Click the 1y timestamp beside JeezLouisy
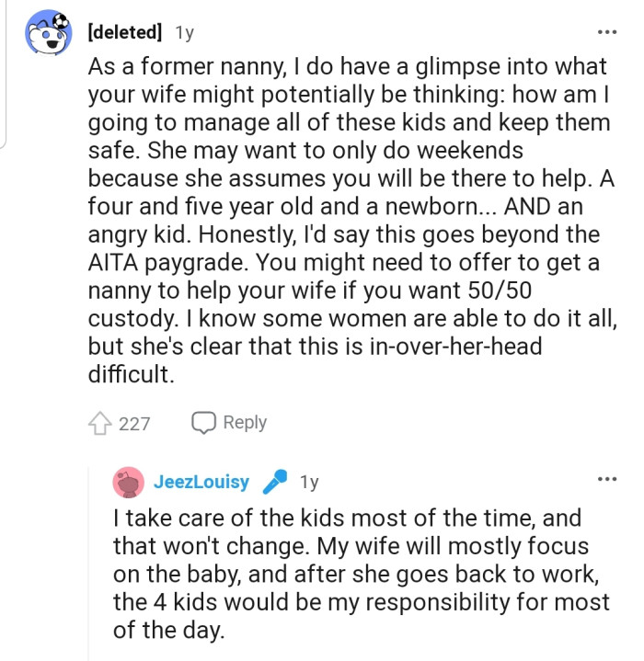Viewport: 644px width, 661px height. point(309,482)
